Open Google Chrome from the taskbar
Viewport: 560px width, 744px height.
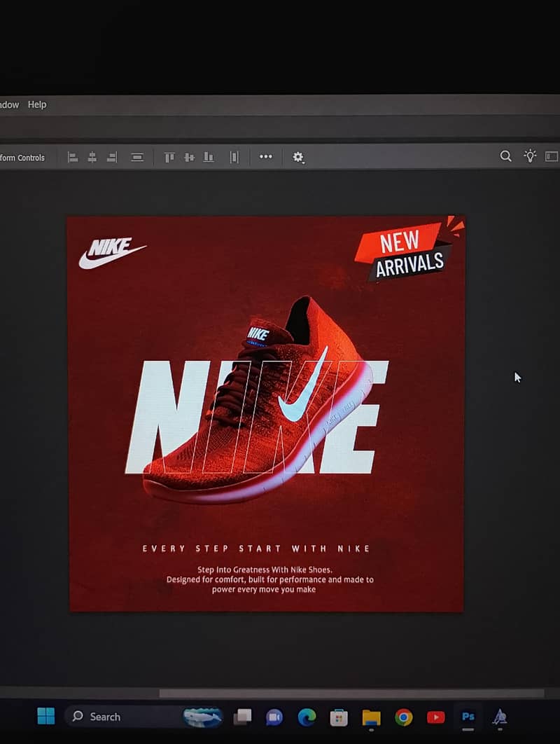403,717
